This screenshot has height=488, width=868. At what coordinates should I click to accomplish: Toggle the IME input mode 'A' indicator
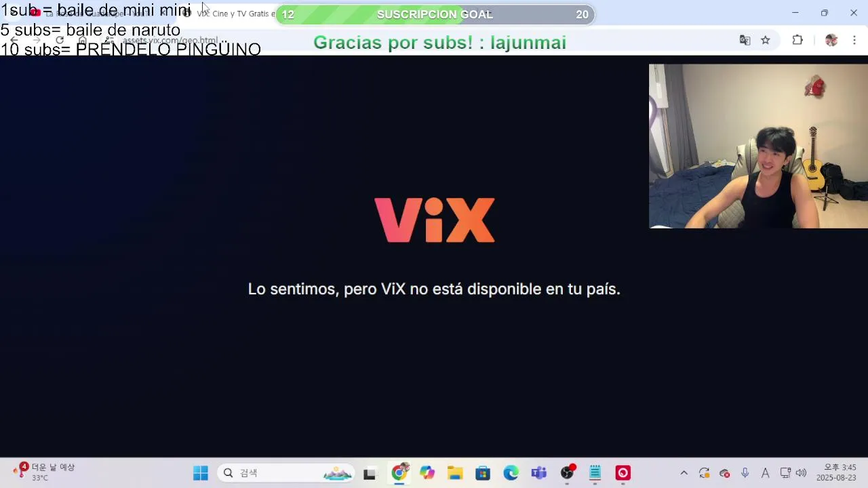click(766, 473)
